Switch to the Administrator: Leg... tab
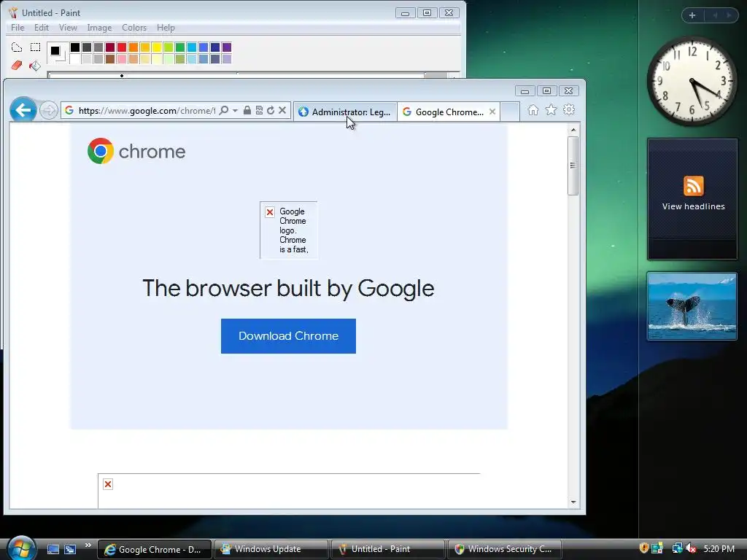 coord(345,112)
